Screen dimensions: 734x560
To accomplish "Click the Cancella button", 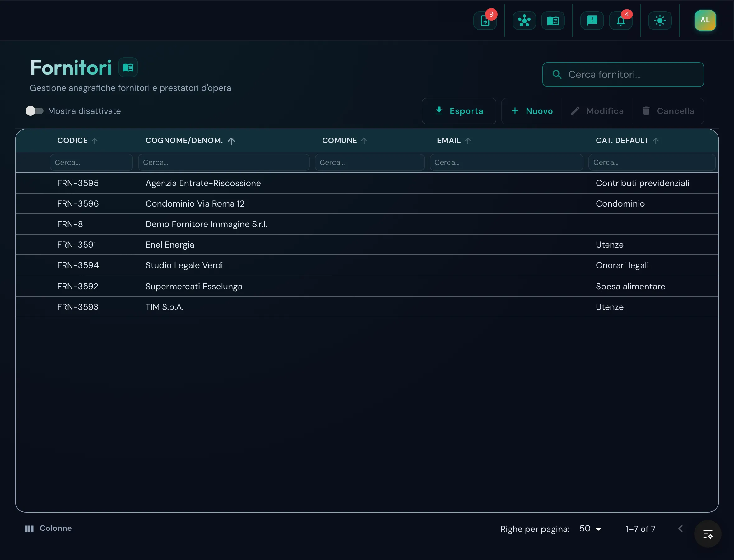I will (x=668, y=111).
